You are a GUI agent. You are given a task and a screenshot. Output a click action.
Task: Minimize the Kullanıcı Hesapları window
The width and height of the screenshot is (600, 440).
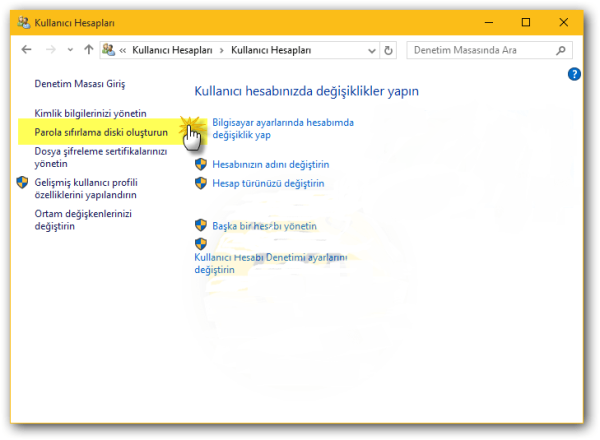[489, 22]
